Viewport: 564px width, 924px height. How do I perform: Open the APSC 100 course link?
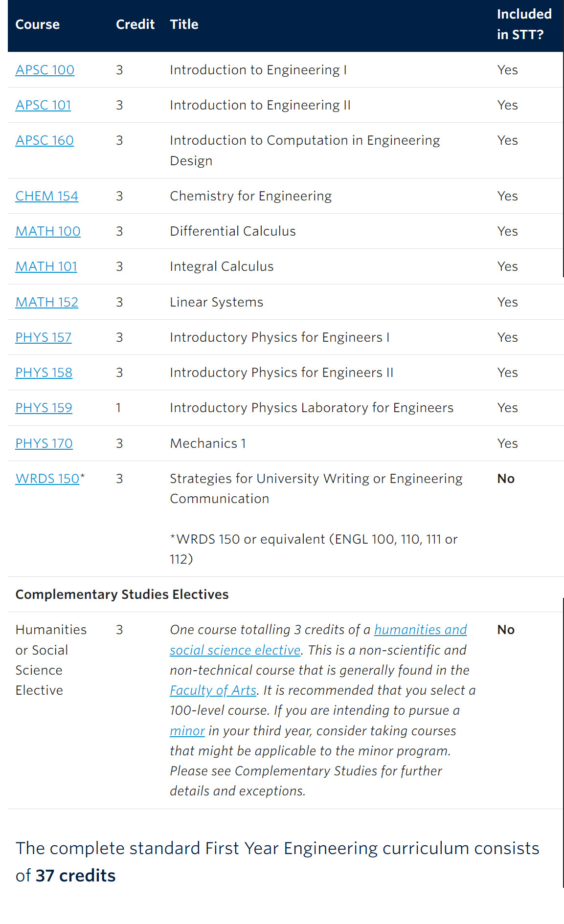(x=45, y=70)
